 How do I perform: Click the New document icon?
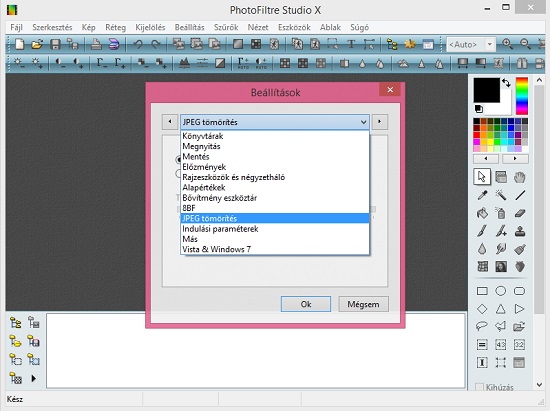pos(20,44)
